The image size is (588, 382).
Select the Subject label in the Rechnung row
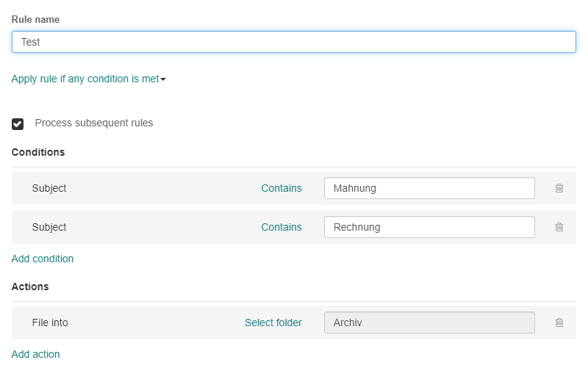[x=49, y=227]
